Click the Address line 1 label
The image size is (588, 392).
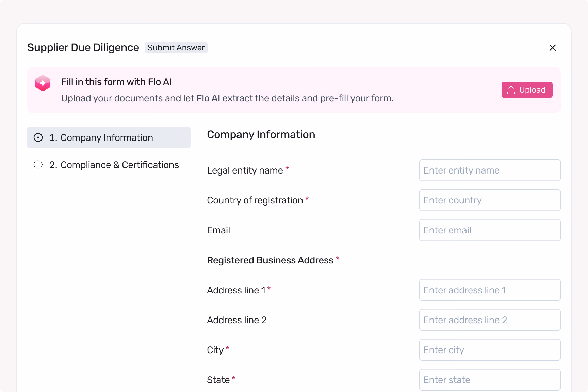click(236, 290)
